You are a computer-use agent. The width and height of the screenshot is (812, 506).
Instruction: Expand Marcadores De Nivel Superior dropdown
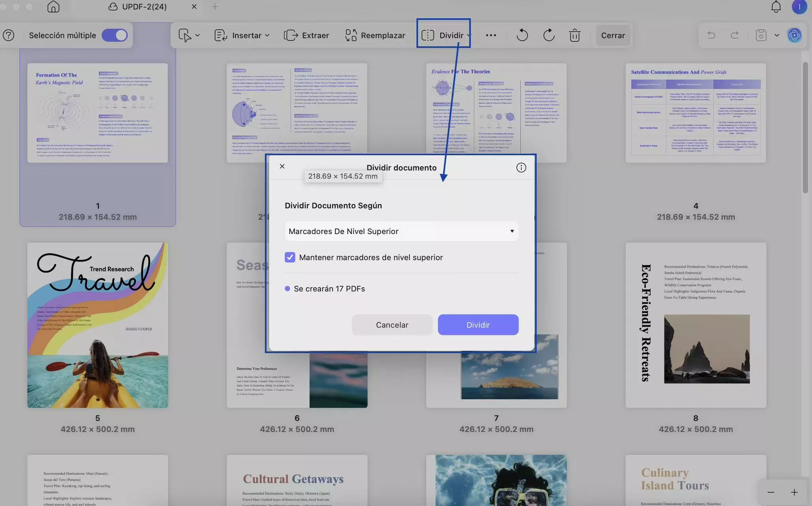coord(401,231)
